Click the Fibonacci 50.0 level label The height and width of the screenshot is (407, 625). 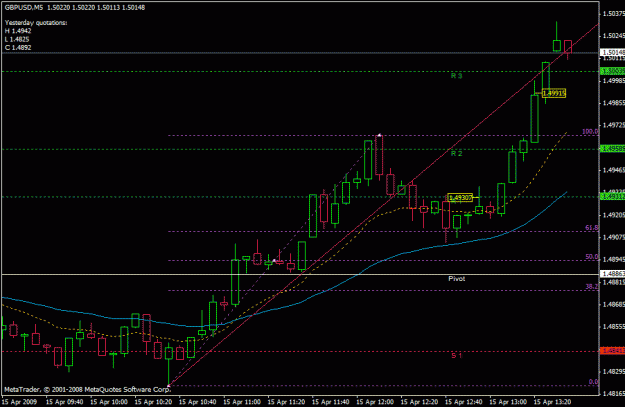[592, 257]
